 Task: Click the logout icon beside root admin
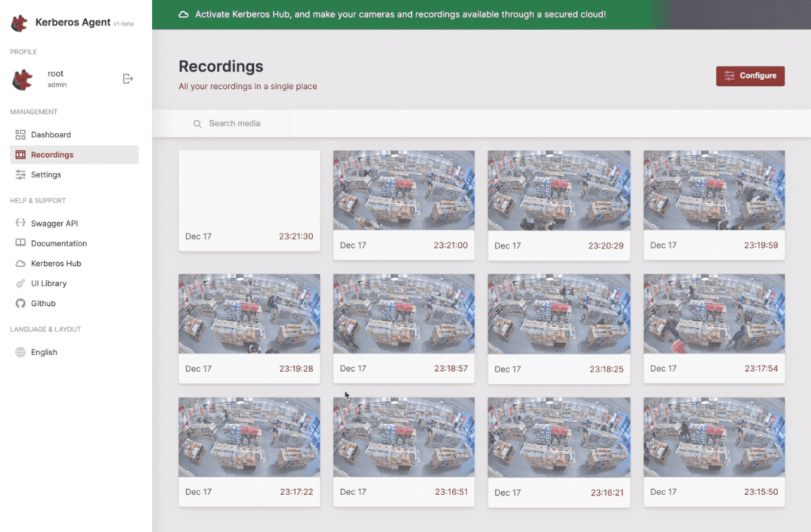[x=128, y=78]
